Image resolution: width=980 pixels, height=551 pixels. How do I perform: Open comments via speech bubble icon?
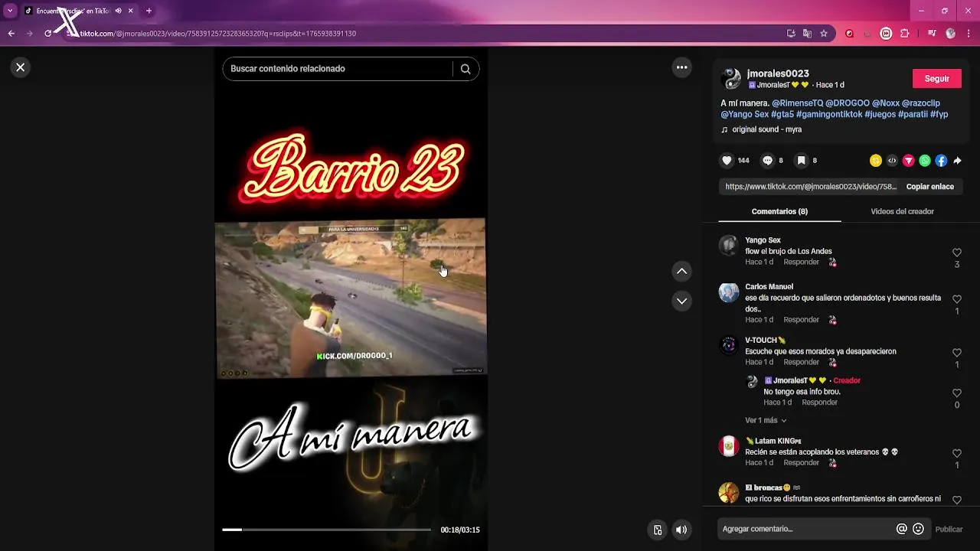[767, 161]
